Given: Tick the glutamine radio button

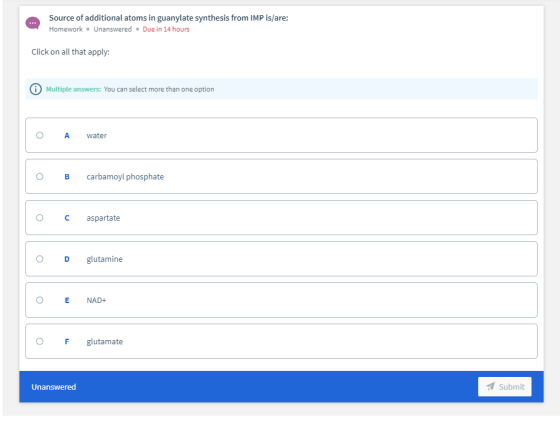Looking at the screenshot, I should click(40, 259).
